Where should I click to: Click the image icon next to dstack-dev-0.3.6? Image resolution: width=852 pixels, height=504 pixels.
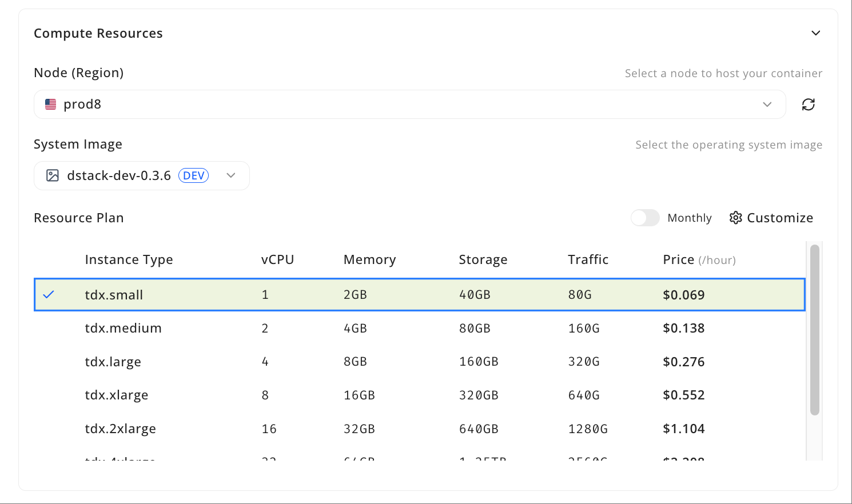point(52,175)
